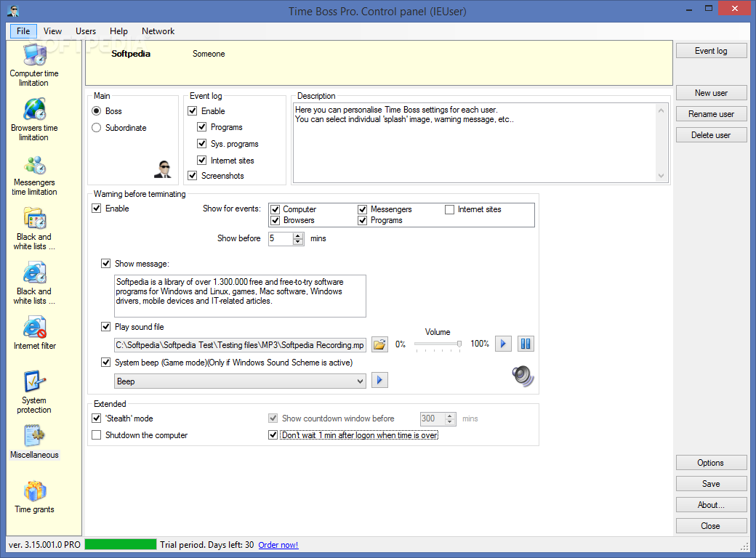Click the Save button
This screenshot has height=558, width=756.
click(711, 484)
